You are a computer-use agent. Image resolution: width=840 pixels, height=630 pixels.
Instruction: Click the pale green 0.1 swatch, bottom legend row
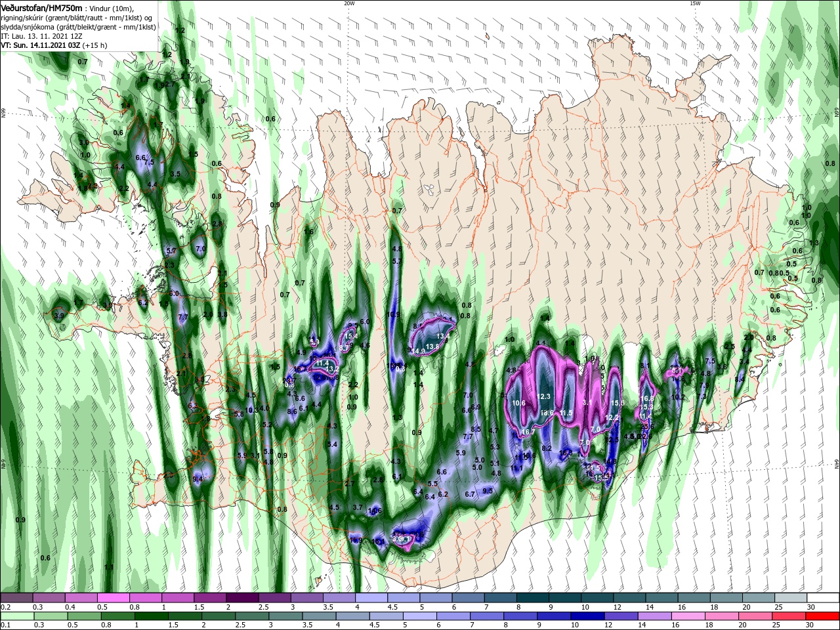point(17,617)
